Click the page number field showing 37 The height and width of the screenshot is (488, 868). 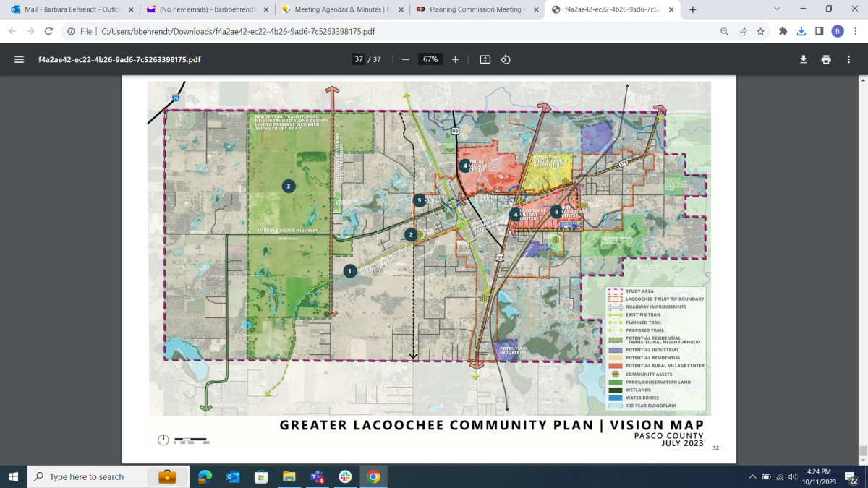tap(359, 59)
